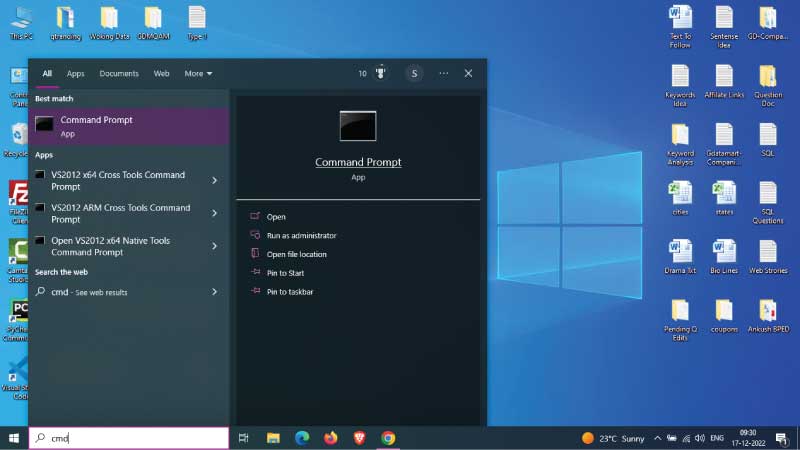This screenshot has height=450, width=800.
Task: Click the Pin to Start pin icon
Action: pos(255,272)
